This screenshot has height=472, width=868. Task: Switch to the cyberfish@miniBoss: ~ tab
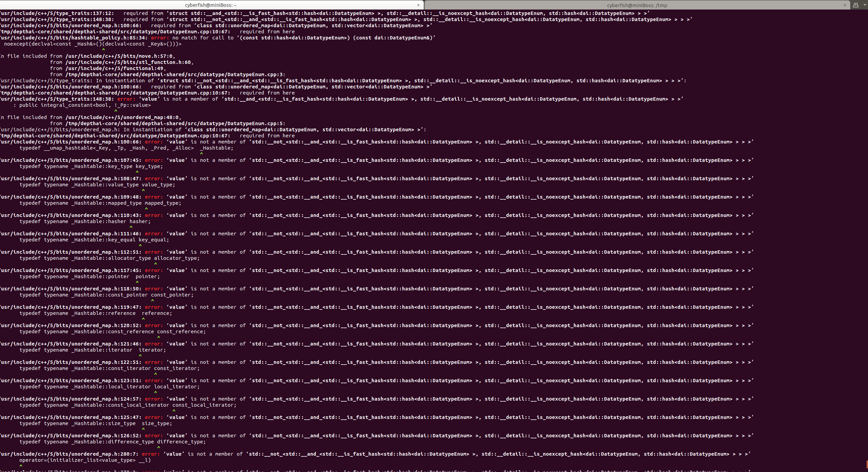(211, 5)
